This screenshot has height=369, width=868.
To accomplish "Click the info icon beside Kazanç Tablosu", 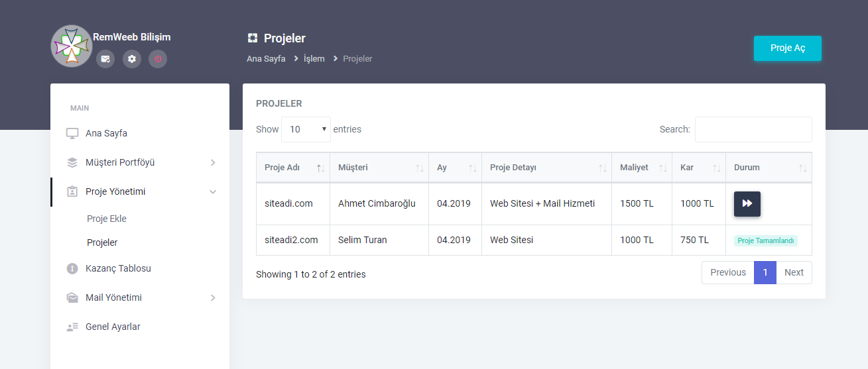I will tap(72, 268).
